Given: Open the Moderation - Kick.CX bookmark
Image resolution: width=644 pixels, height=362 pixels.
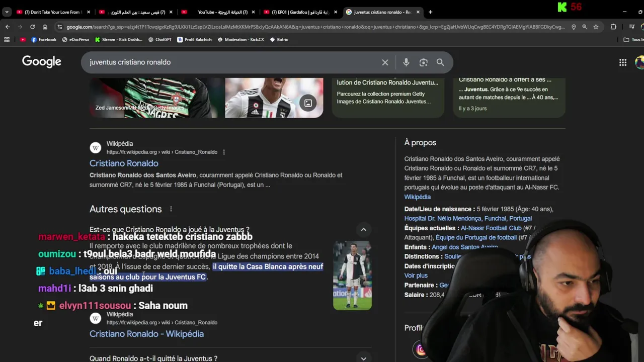Looking at the screenshot, I should point(240,39).
